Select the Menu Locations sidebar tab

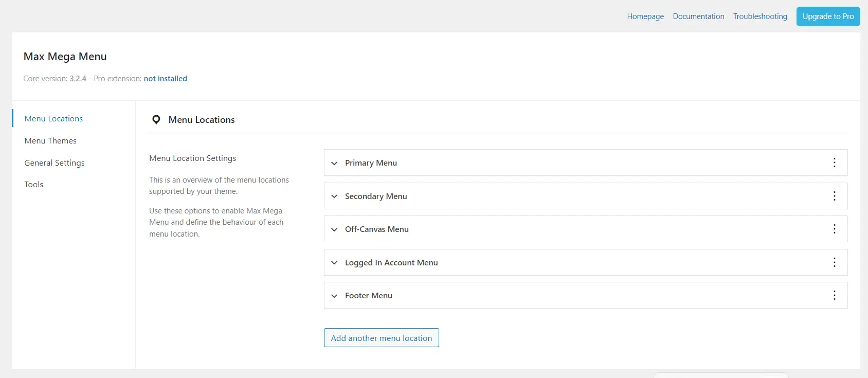(x=53, y=118)
